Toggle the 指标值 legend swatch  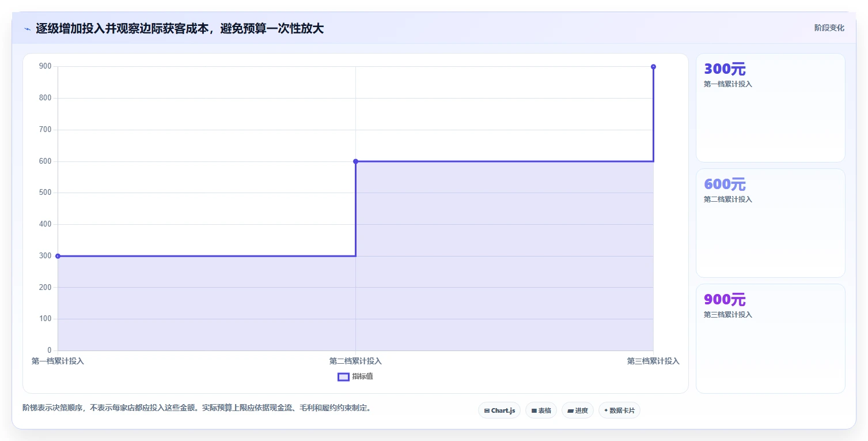point(343,376)
